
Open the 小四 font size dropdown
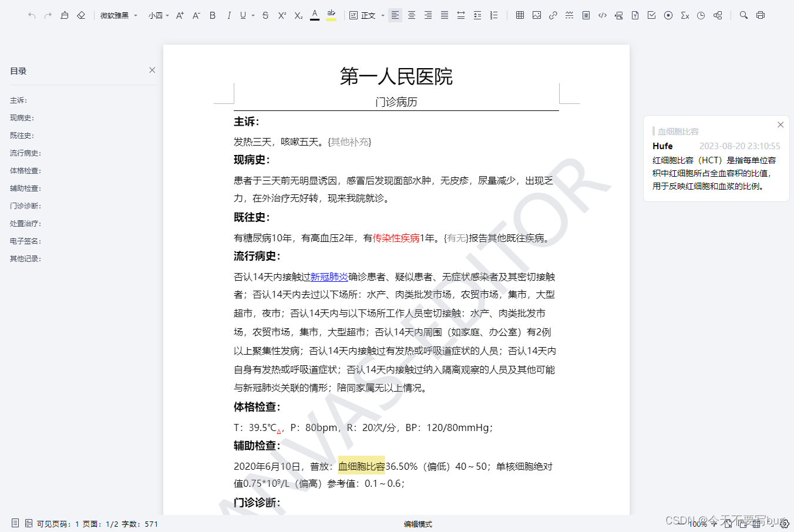click(x=159, y=15)
